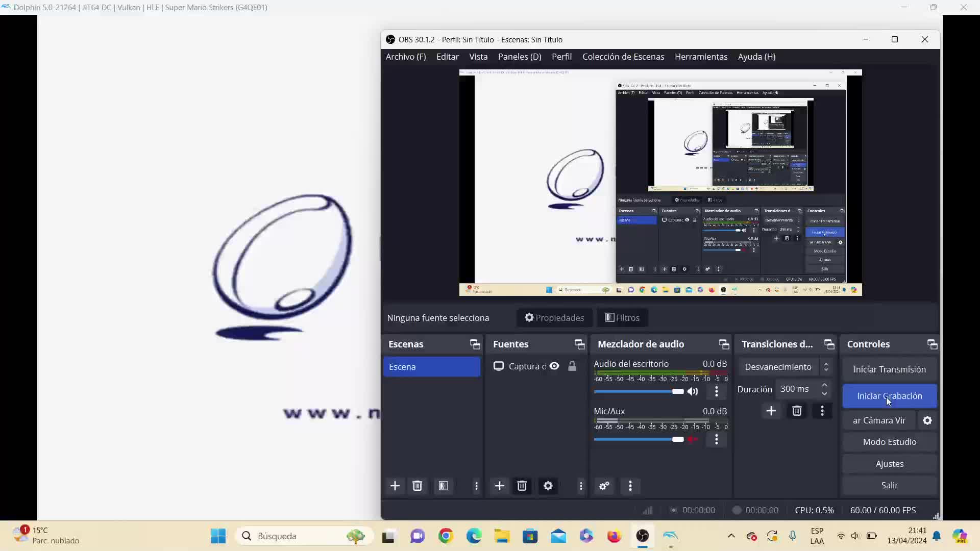Viewport: 980px width, 551px height.
Task: Start the virtual camera button
Action: 879,420
